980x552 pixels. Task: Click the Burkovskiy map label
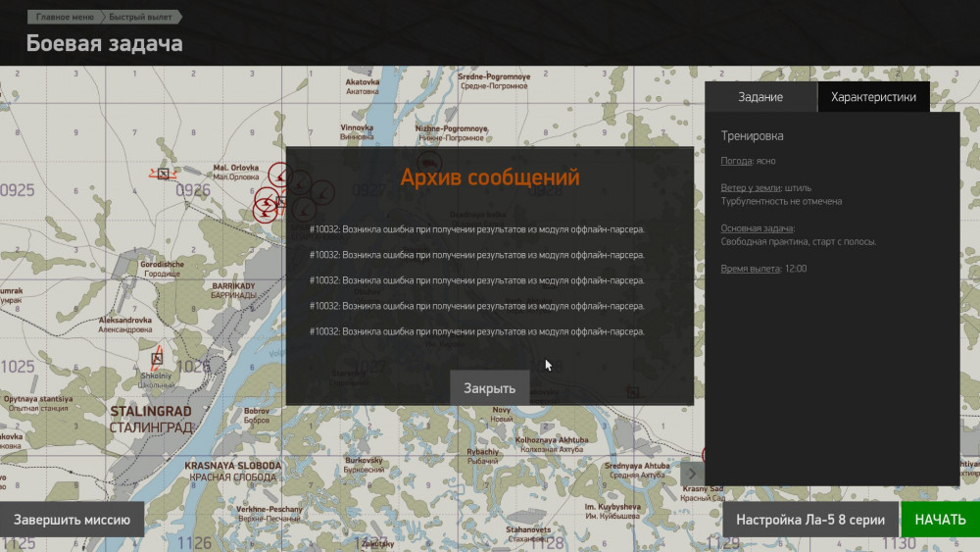pos(364,460)
